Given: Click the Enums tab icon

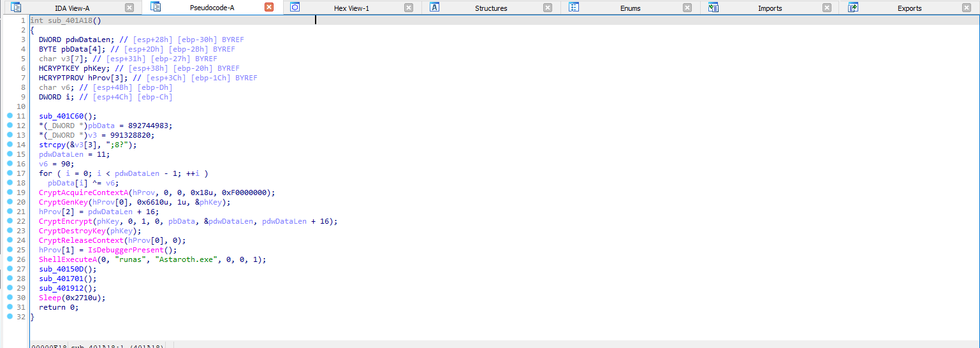Looking at the screenshot, I should (574, 8).
